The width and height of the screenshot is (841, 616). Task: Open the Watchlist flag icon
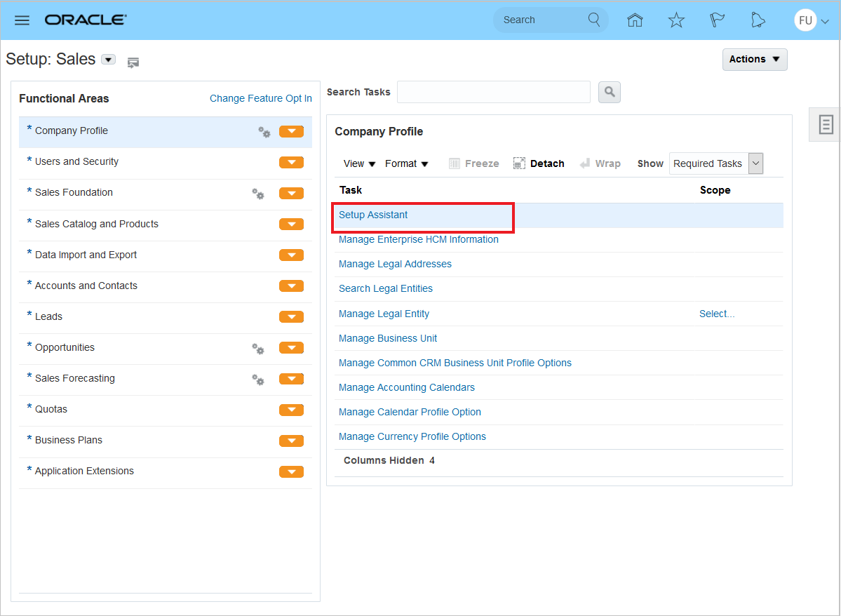tap(717, 20)
